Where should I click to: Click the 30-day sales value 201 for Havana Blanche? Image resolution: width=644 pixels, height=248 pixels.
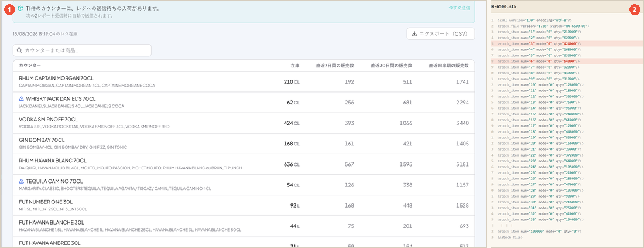pos(407,226)
